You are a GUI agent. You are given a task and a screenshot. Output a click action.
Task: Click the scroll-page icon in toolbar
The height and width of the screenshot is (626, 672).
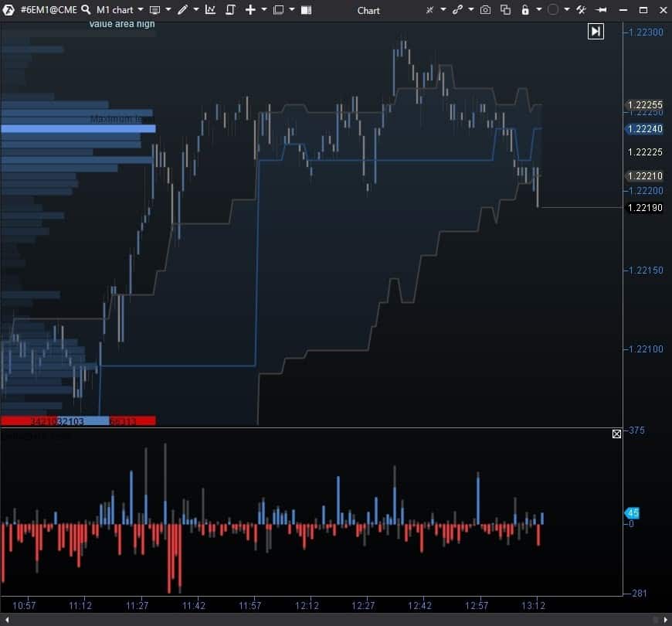[230, 10]
